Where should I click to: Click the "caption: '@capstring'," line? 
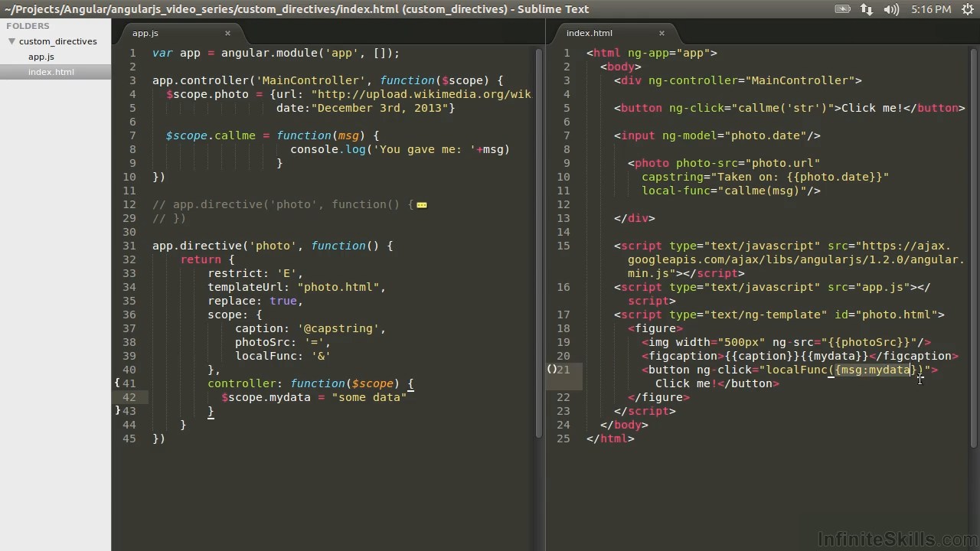(x=310, y=328)
